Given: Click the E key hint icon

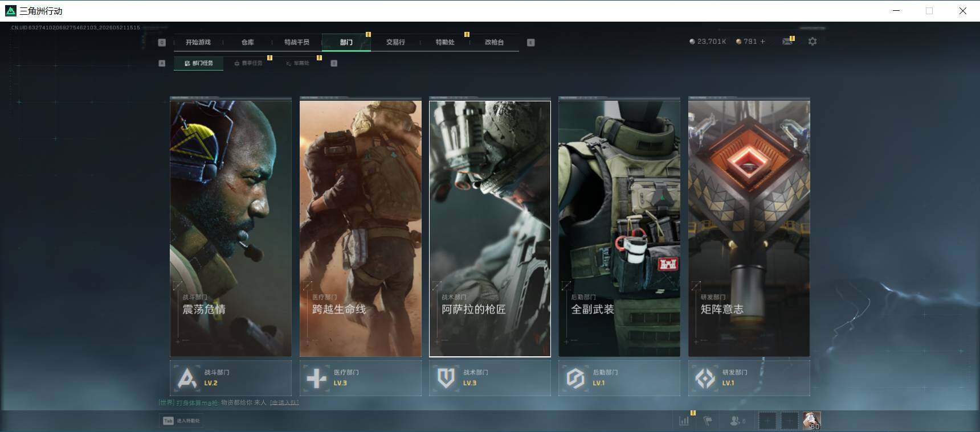Looking at the screenshot, I should click(x=531, y=42).
